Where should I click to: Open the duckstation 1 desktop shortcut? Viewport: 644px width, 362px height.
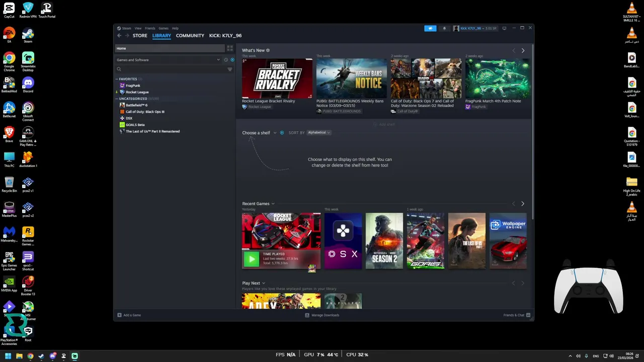[x=28, y=159]
